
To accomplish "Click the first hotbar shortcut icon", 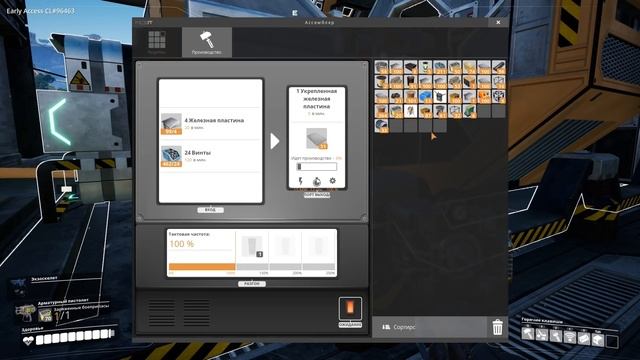I will [528, 333].
